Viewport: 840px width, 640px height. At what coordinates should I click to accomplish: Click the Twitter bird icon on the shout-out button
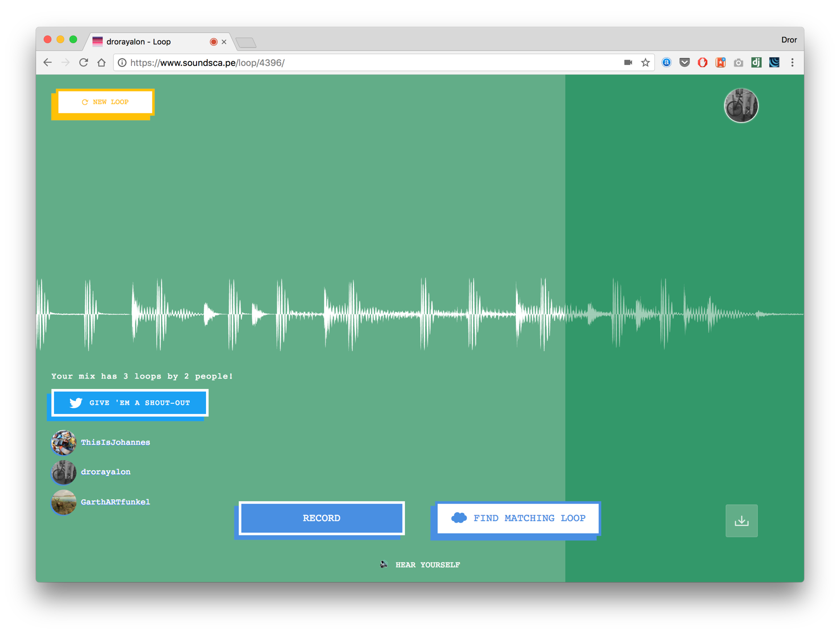(x=75, y=402)
